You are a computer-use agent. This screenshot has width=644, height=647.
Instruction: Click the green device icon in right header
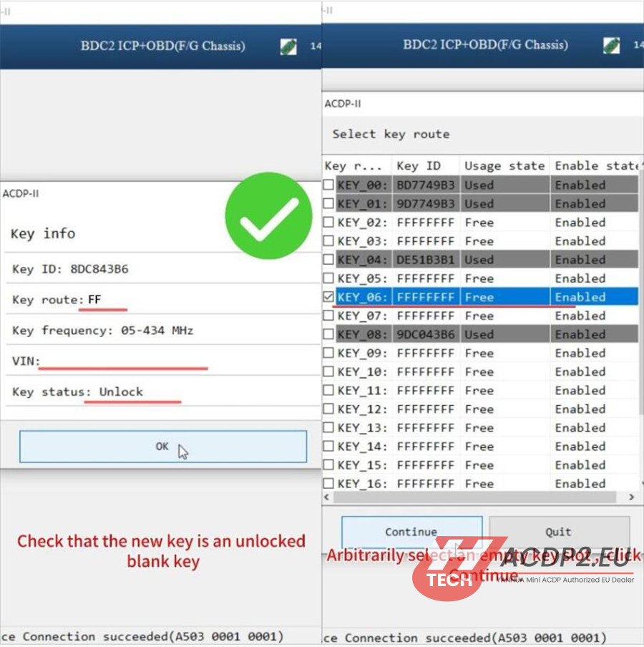click(611, 45)
